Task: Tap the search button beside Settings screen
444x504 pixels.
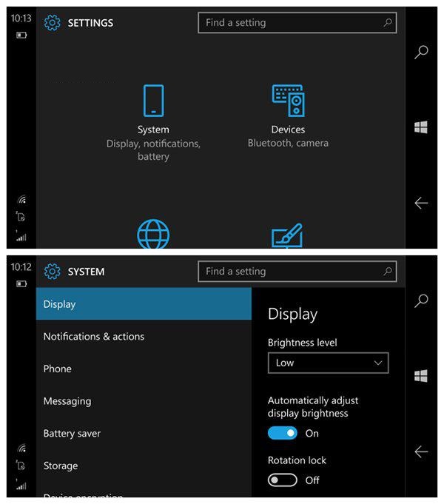Action: (421, 52)
